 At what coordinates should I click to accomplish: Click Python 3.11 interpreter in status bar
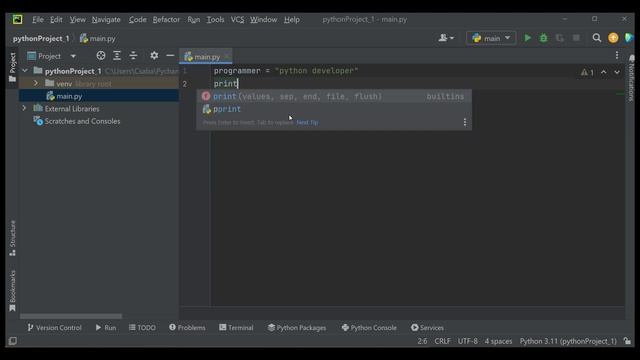568,341
